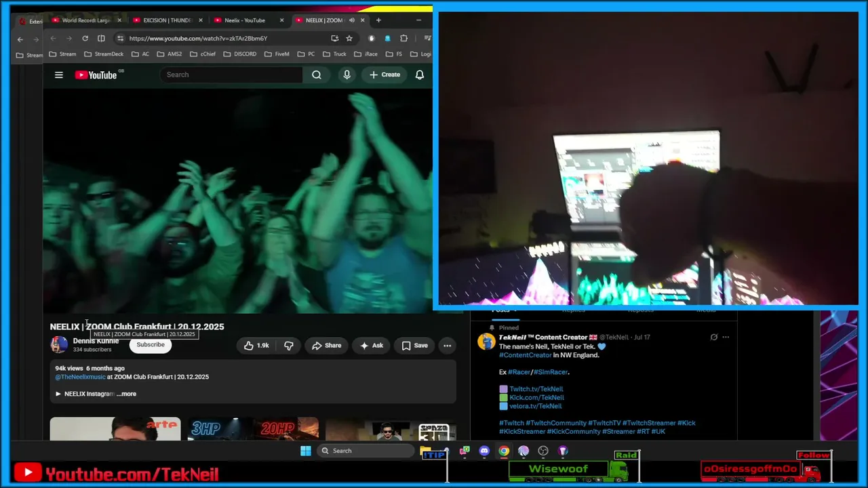Subscribe to Dennis Kunnie channel
Screen dimensions: 868x488
coord(151,345)
